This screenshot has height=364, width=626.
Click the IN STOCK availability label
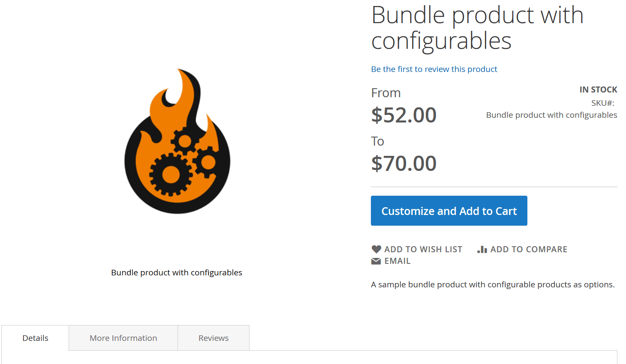[598, 90]
